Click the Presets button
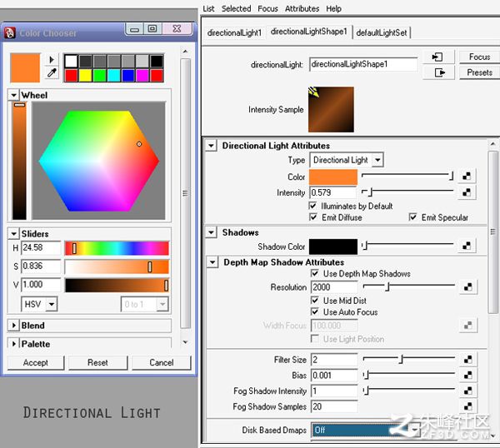This screenshot has width=500, height=448. pyautogui.click(x=479, y=72)
